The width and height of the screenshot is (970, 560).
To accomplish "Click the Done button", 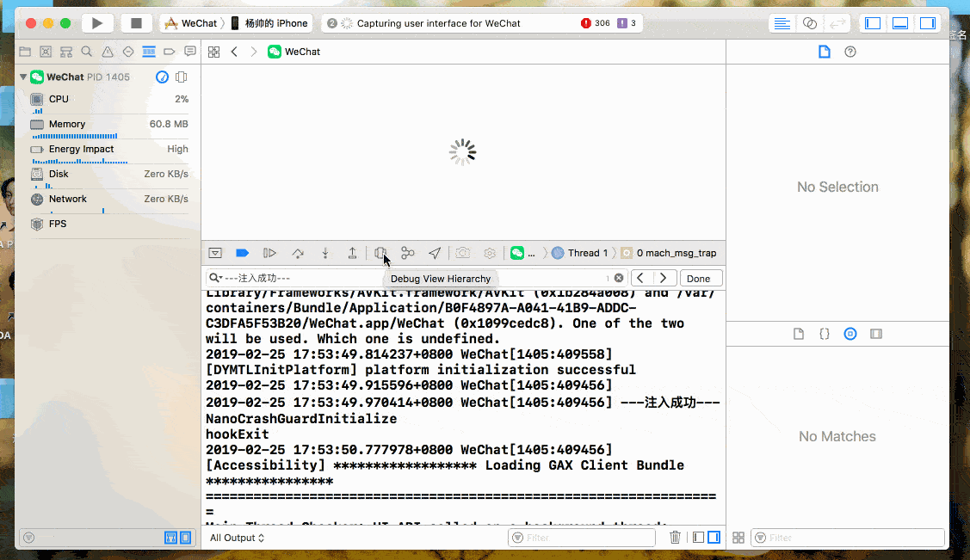I will tap(699, 279).
